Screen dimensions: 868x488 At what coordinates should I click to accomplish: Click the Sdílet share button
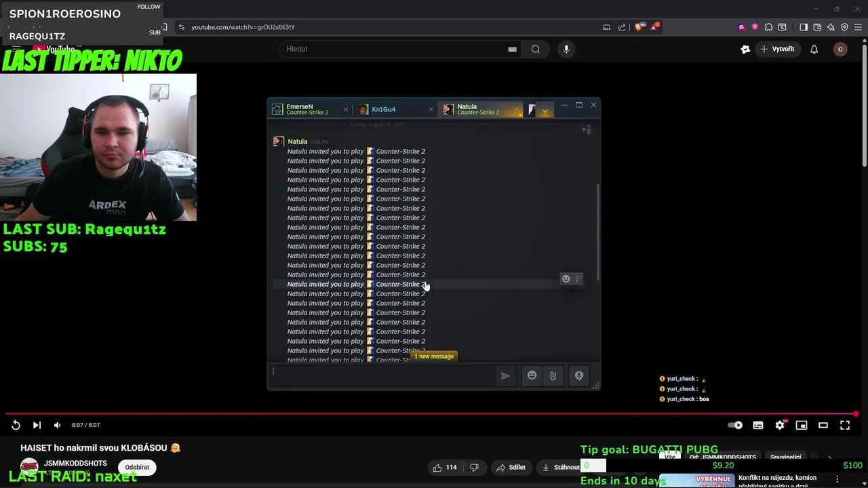coord(511,467)
